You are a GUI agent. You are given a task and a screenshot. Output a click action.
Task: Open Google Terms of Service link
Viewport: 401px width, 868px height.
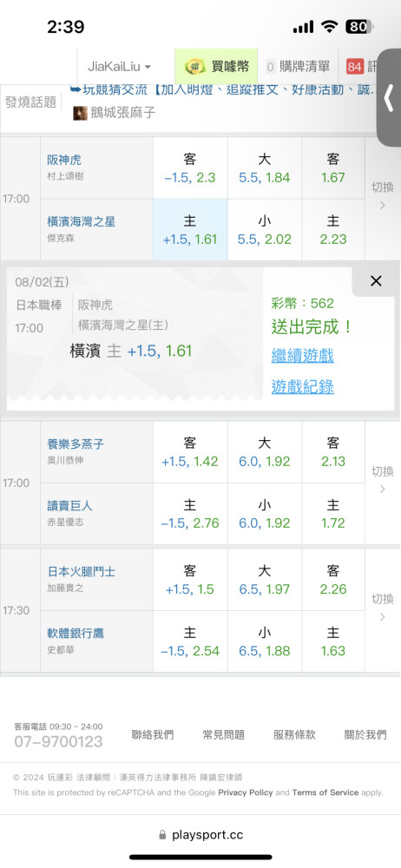(x=325, y=792)
